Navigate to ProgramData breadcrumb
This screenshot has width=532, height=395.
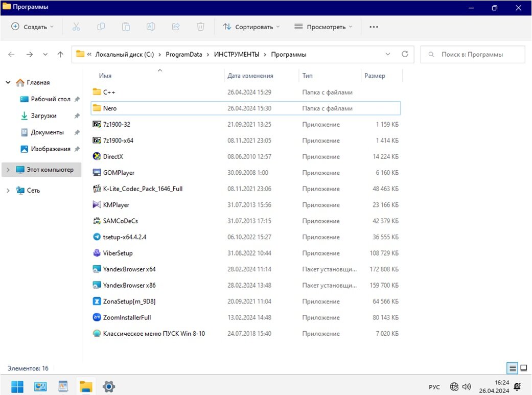(x=184, y=54)
